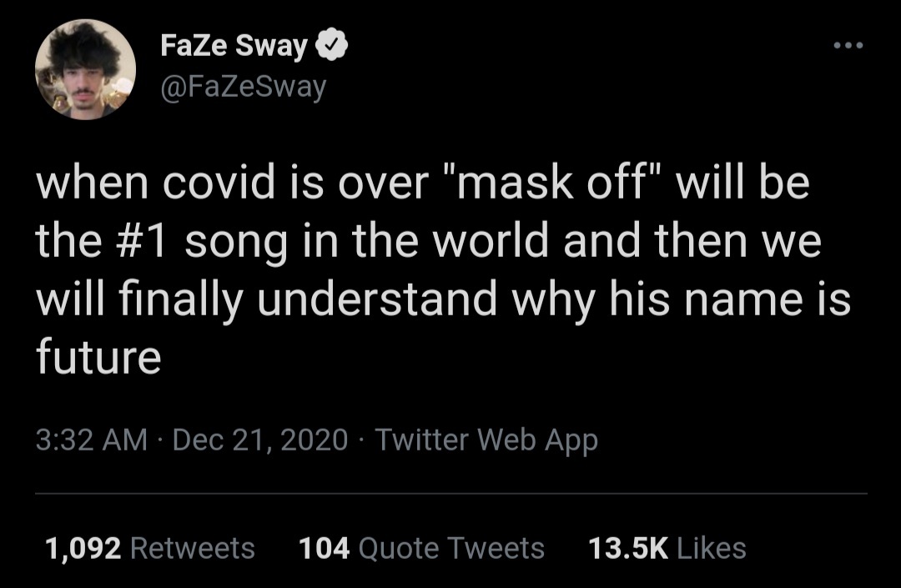Show who Likes this tweet
This screenshot has width=901, height=588.
click(712, 548)
